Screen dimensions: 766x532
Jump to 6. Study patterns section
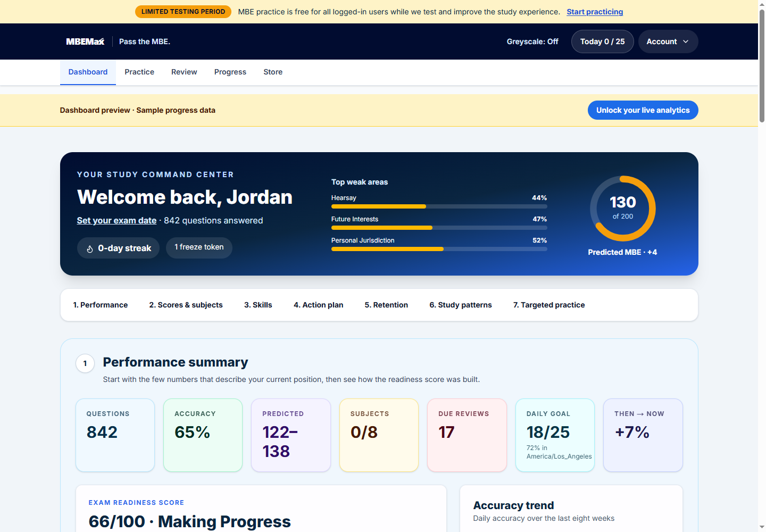click(461, 305)
